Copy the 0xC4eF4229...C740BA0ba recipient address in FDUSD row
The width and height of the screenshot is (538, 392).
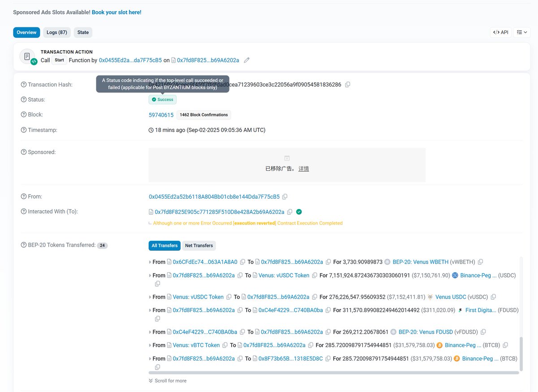pos(328,310)
